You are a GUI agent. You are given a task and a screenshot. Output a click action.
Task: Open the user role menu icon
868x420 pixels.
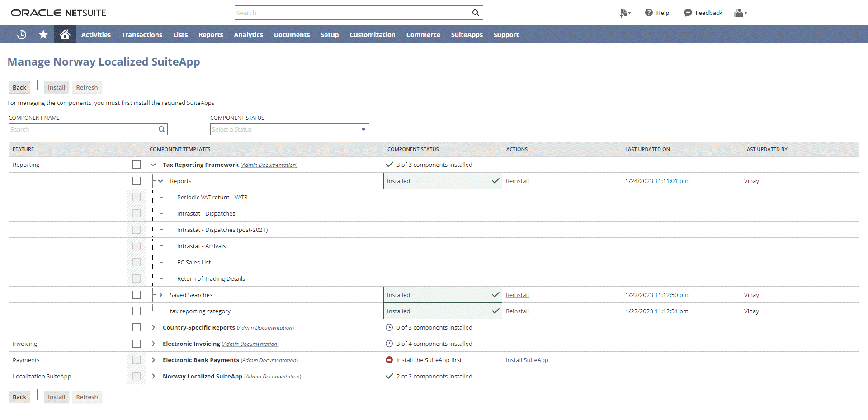tap(740, 13)
